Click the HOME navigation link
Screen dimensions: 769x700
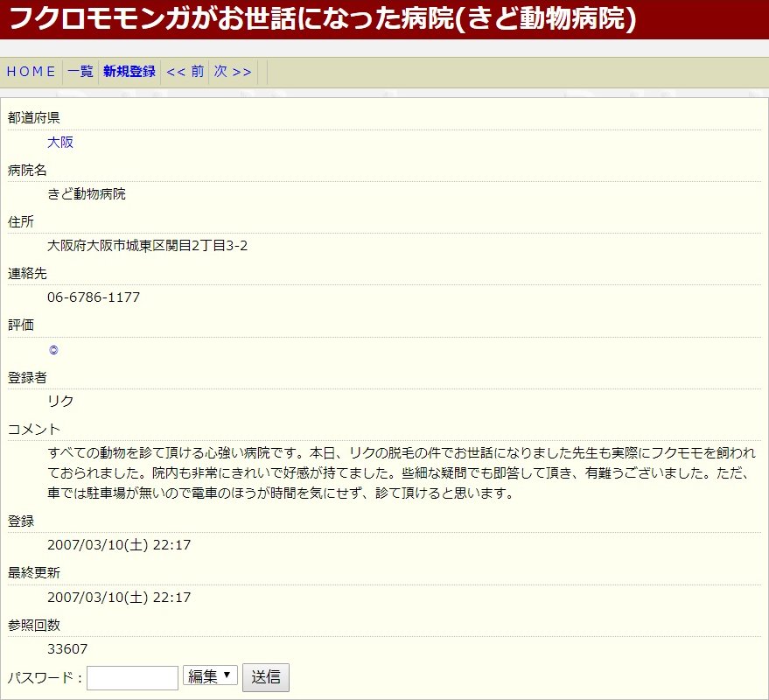[31, 72]
